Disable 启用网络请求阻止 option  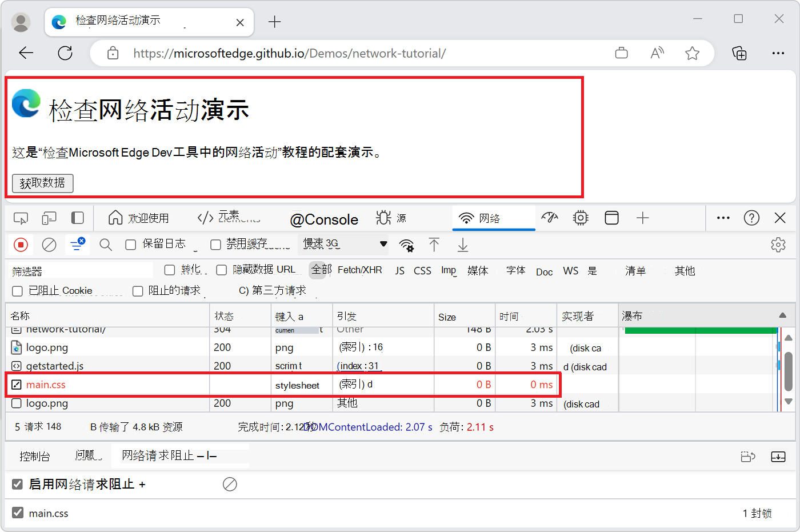[x=17, y=484]
